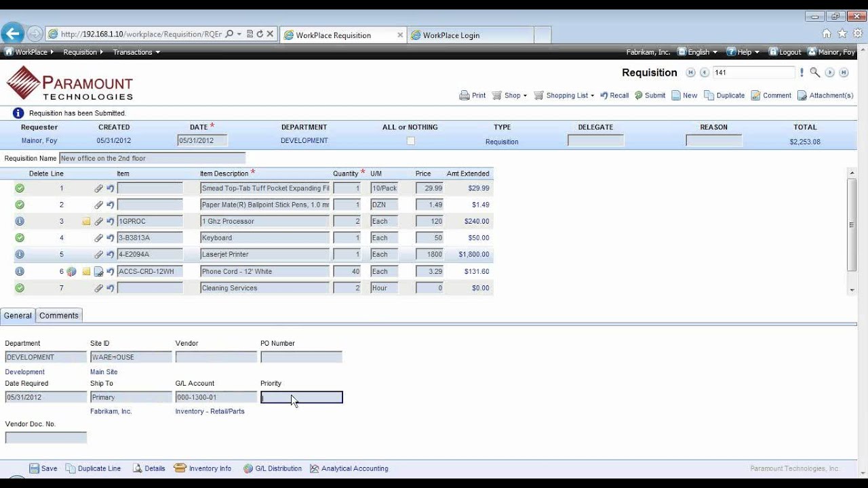Open G/L Distribution

[273, 468]
